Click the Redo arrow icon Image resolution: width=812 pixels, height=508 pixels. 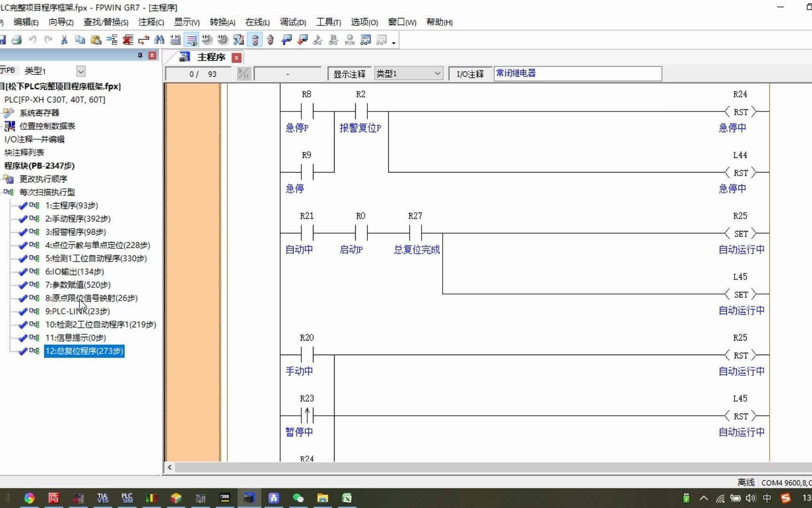[x=48, y=40]
